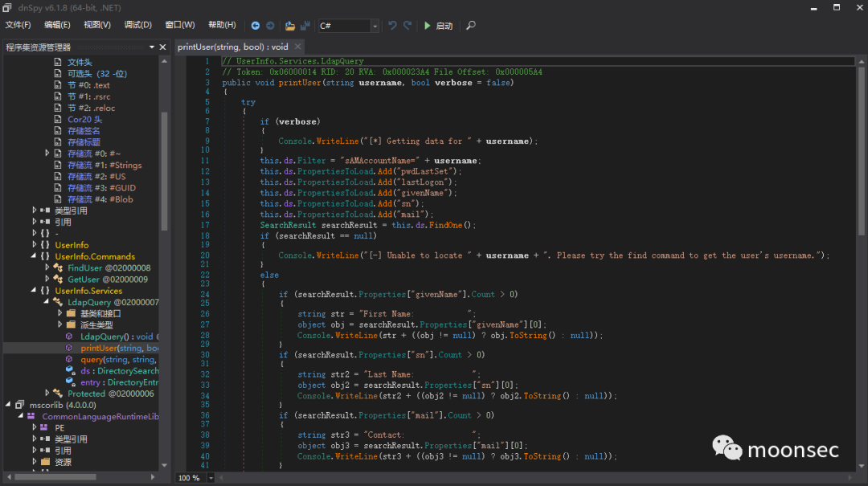
Task: Open the 调试(D) debug menu
Action: pos(137,25)
